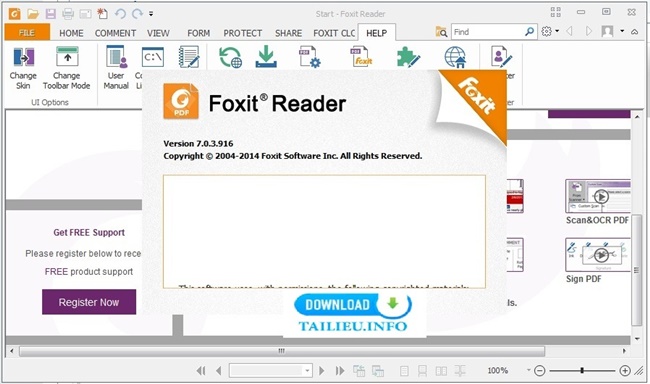The image size is (650, 384).
Task: Click the next search result arrow
Action: [589, 31]
